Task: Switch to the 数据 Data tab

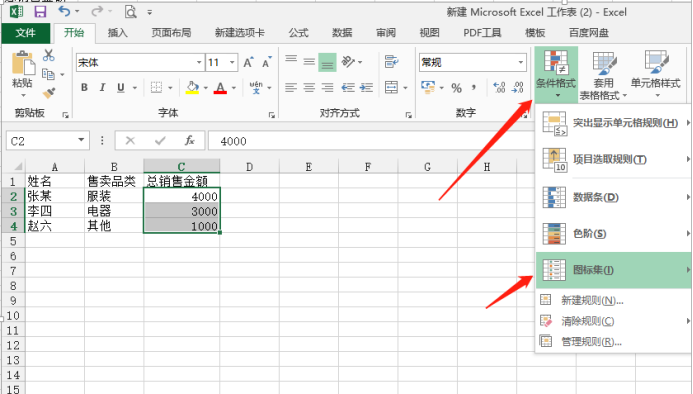Action: point(342,33)
